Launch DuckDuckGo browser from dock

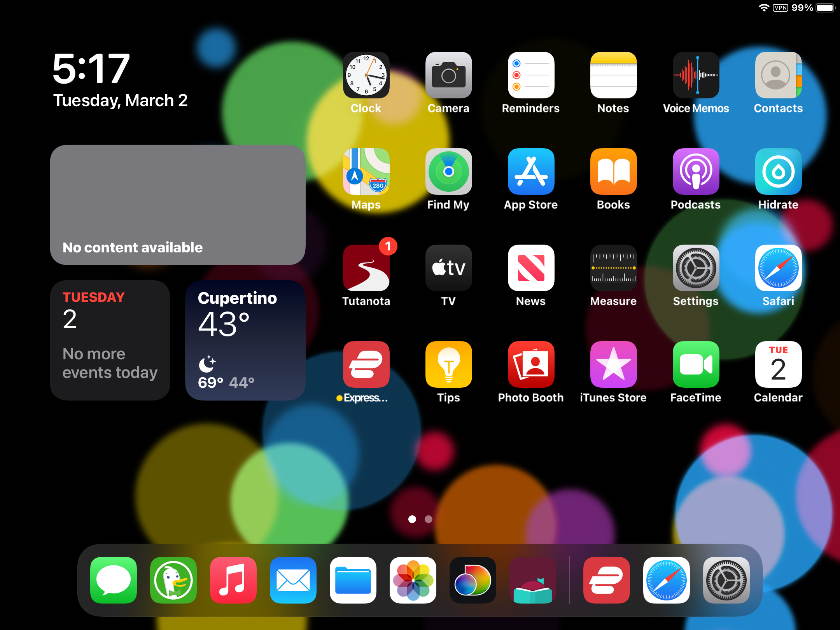[x=173, y=580]
